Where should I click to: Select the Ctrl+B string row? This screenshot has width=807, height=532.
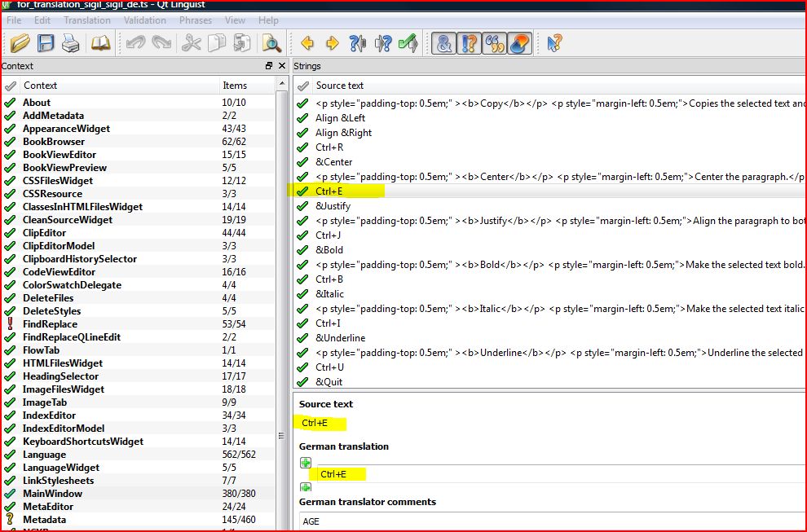pos(549,279)
